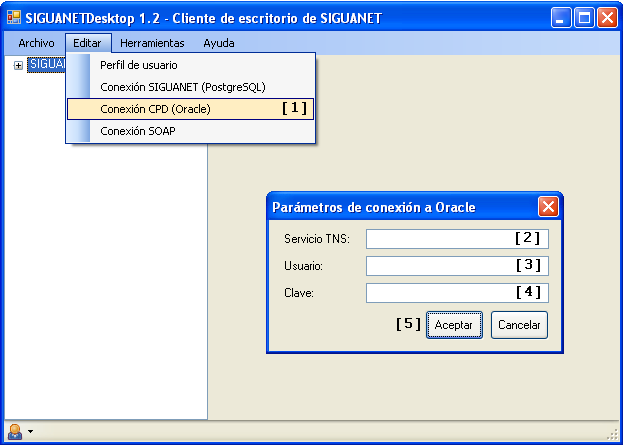The width and height of the screenshot is (623, 445).
Task: Open the Archivo menu
Action: [x=36, y=43]
